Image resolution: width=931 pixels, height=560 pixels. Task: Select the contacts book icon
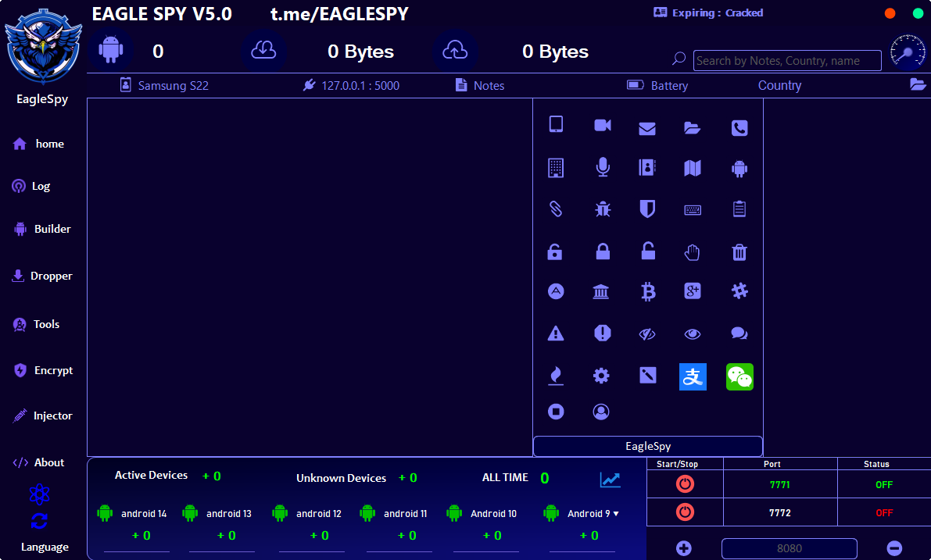coord(647,167)
